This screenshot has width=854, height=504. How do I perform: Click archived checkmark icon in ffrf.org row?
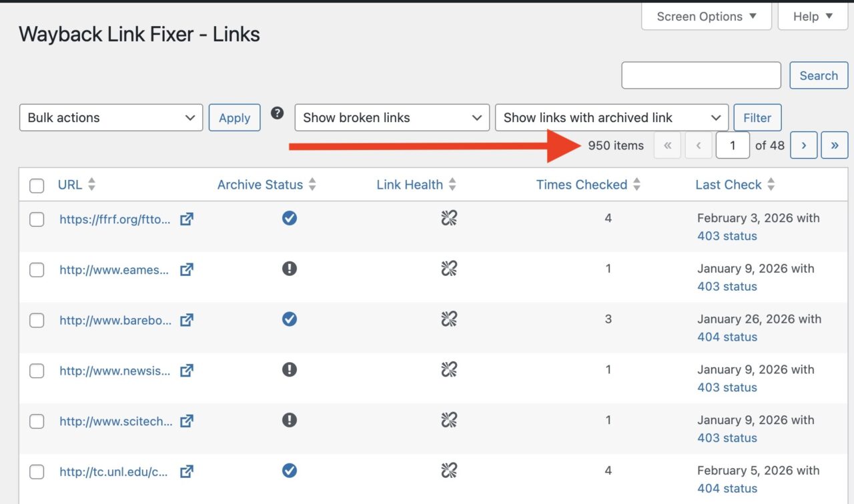(x=289, y=218)
